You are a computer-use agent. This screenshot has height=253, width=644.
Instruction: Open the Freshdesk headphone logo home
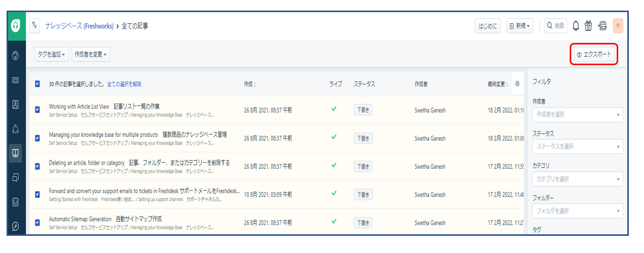16,26
